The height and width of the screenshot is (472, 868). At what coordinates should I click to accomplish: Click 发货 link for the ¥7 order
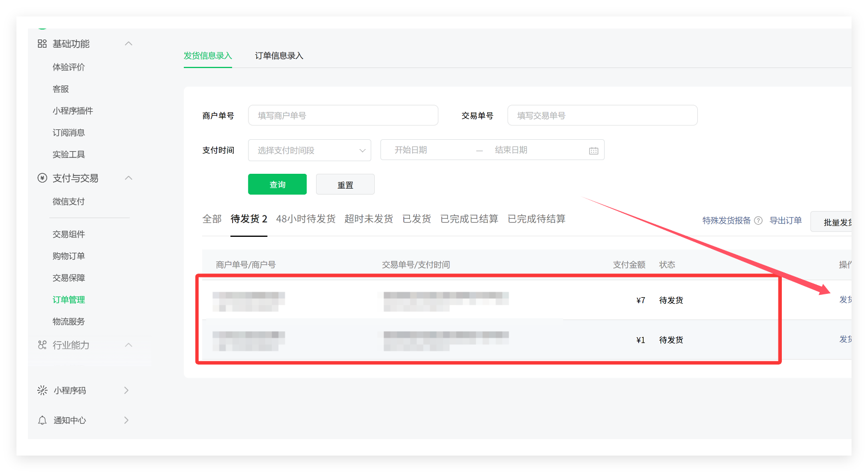846,300
